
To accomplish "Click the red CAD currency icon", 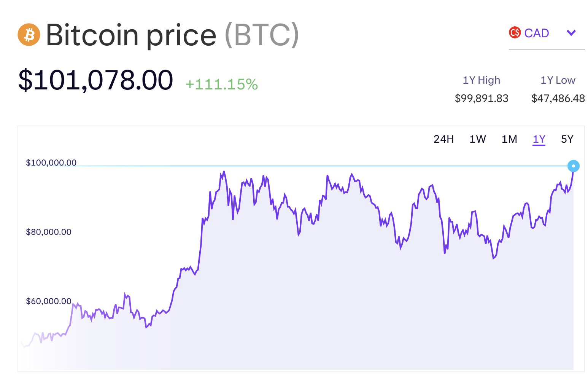I will coord(515,33).
